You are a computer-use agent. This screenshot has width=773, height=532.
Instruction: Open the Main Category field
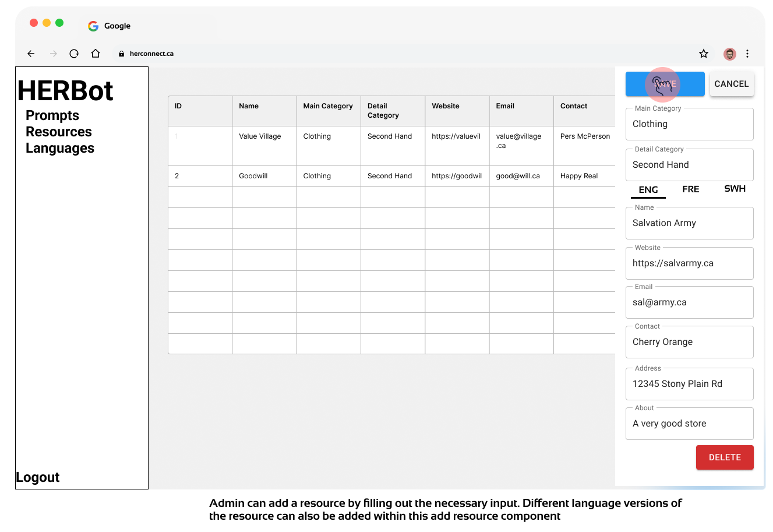click(x=689, y=124)
